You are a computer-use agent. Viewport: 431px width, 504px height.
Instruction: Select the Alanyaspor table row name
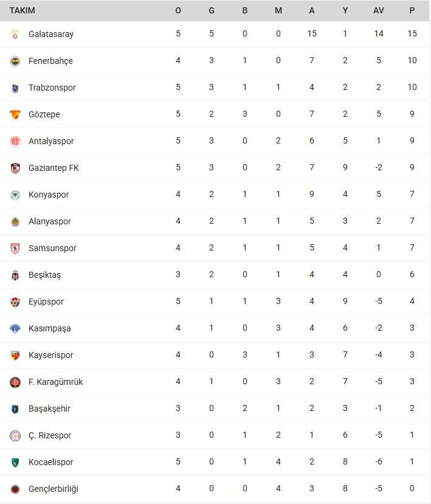coord(50,221)
